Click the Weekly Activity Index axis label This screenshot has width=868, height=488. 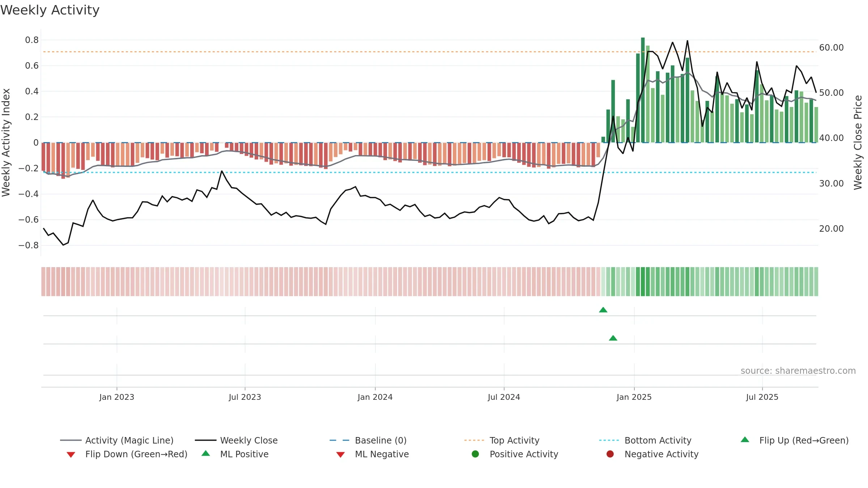pos(6,142)
